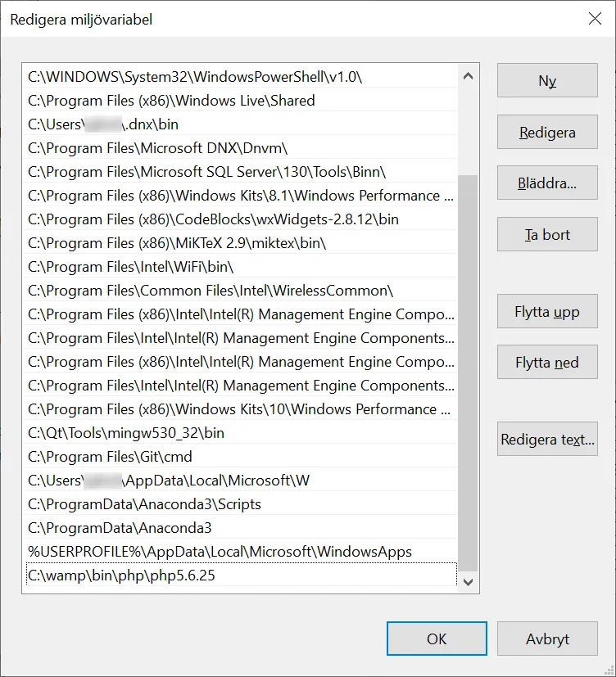Select the AppData\Local\Microsoft\W entry under C:\Users
Viewport: 616px width, 677px height.
click(x=240, y=481)
